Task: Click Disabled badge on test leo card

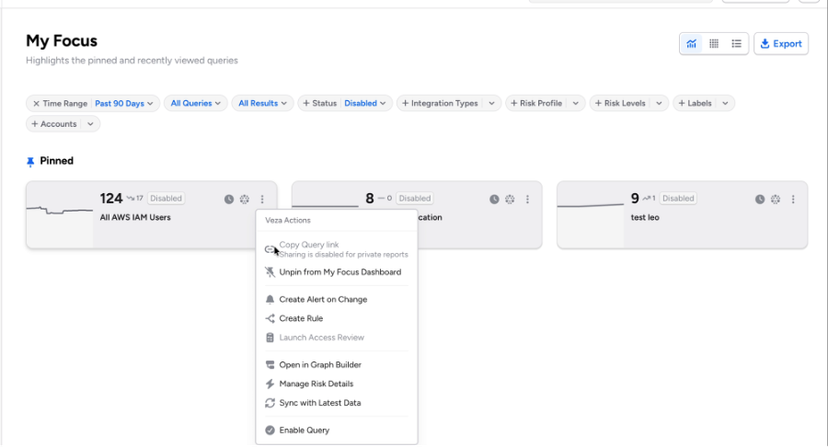Action: (x=678, y=199)
